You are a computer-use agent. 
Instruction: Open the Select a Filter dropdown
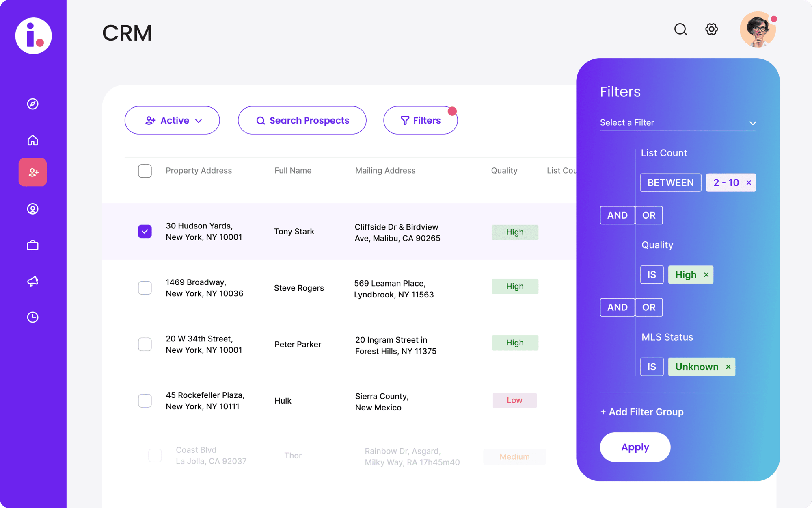pos(678,122)
